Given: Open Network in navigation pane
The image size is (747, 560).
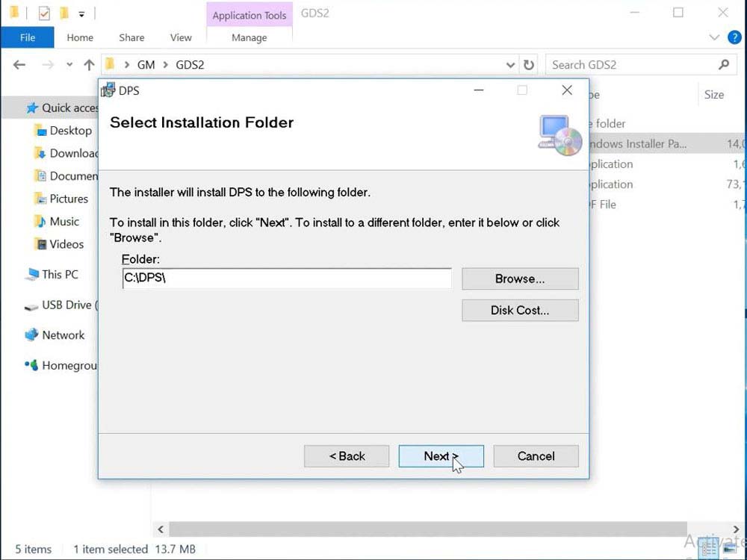Looking at the screenshot, I should click(63, 335).
